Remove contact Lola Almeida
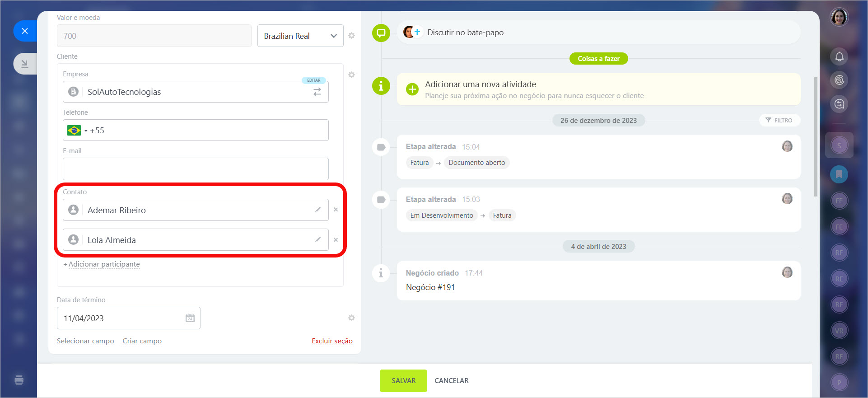Screen dimensions: 868x398 [336, 240]
